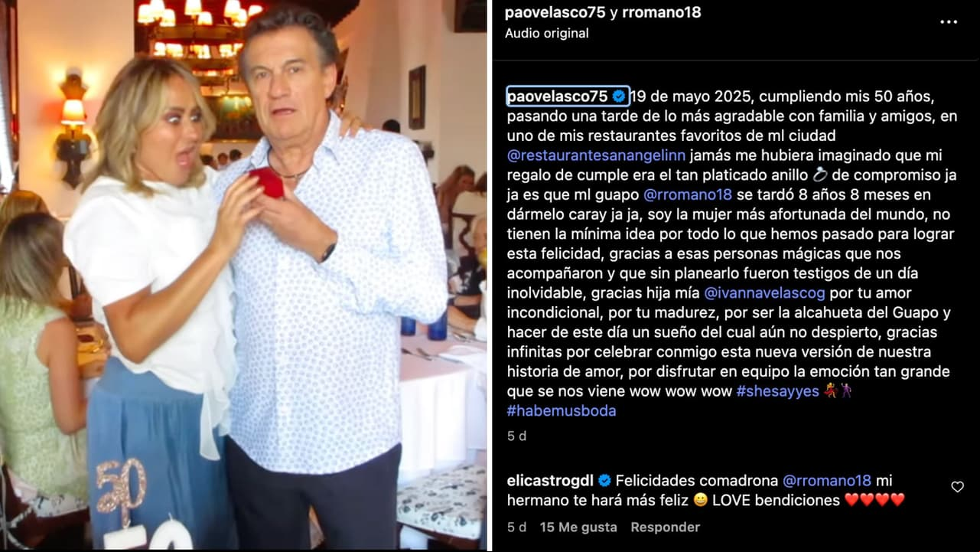View the 15 Me gusta likes list
Image resolution: width=980 pixels, height=552 pixels.
[x=578, y=528]
